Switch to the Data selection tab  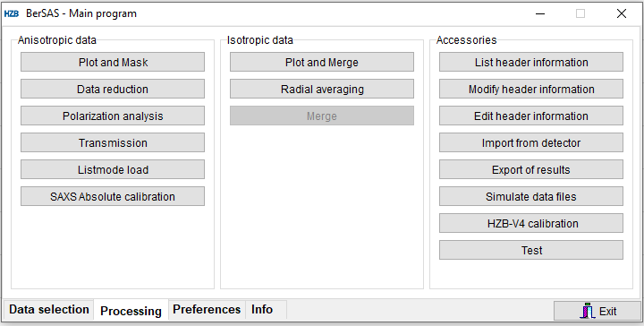49,310
